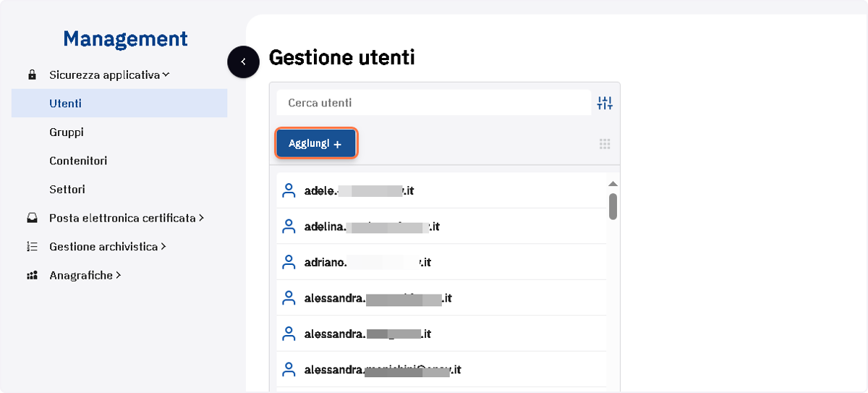868x393 pixels.
Task: Select the user starting with adele.
Action: click(x=441, y=191)
